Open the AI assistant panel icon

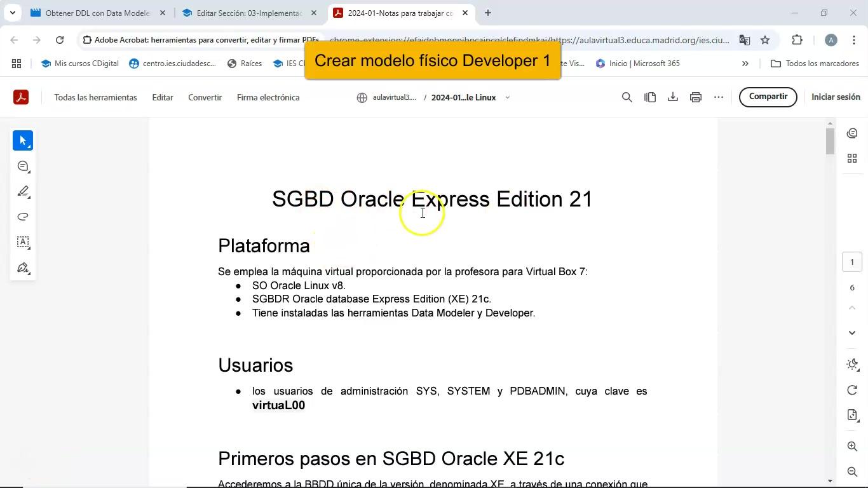852,133
